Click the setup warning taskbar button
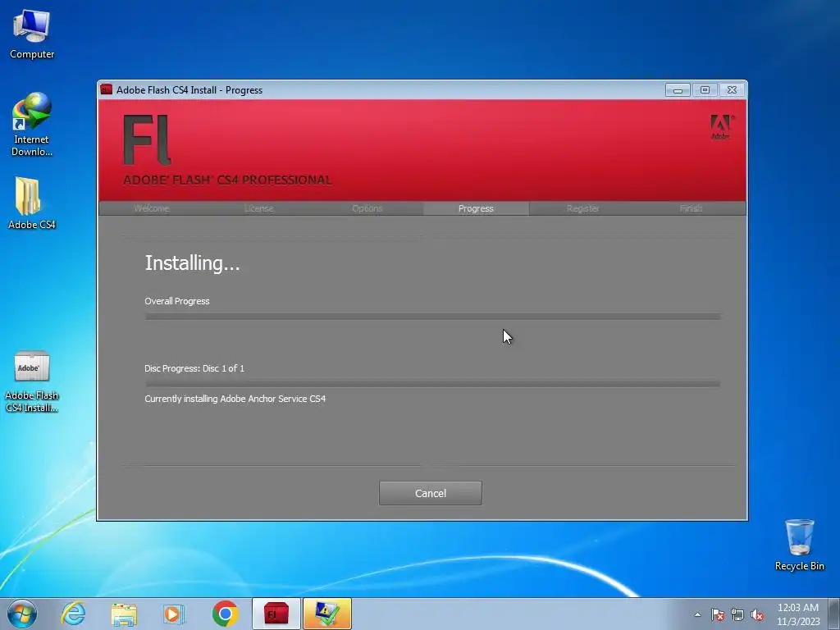The height and width of the screenshot is (630, 840). [326, 614]
